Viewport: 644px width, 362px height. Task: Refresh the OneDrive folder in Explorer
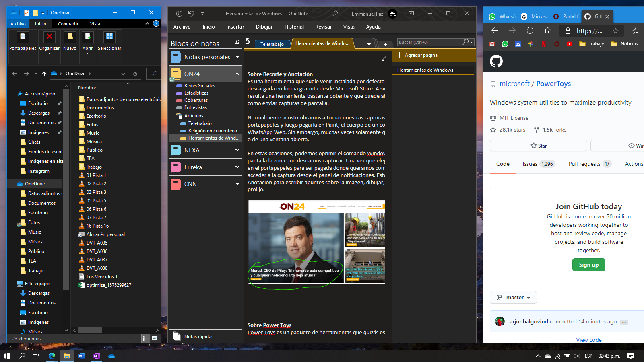point(135,74)
